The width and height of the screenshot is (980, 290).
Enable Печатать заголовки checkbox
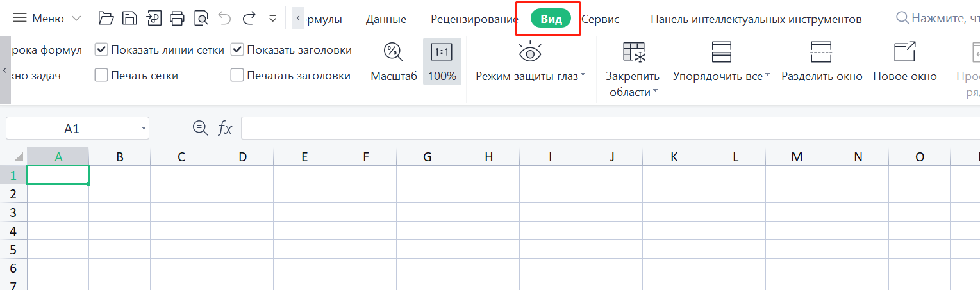coord(237,76)
